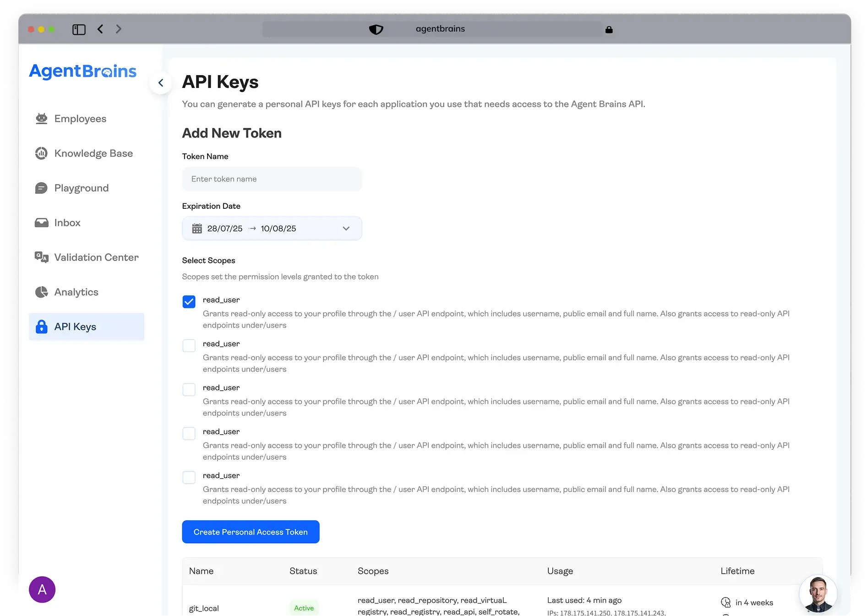This screenshot has height=616, width=867.
Task: Click the browser back navigation arrow
Action: [100, 29]
